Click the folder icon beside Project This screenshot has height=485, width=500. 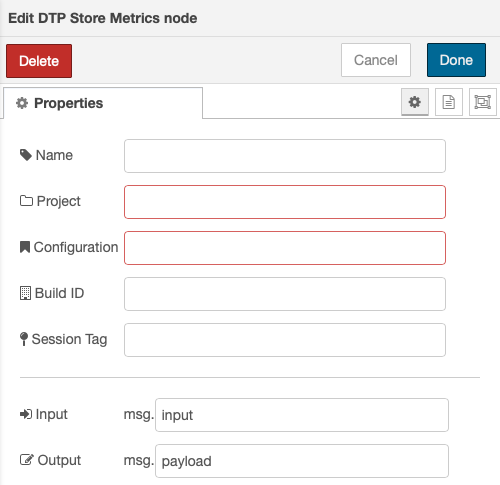26,201
